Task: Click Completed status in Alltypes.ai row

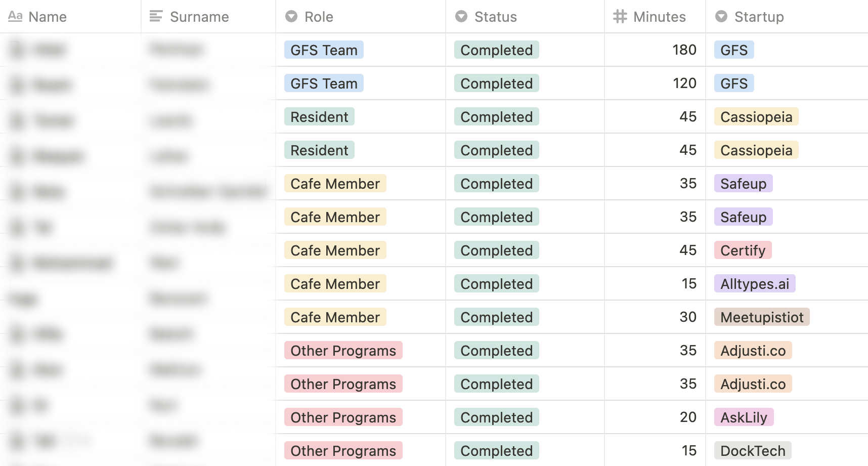Action: 497,283
